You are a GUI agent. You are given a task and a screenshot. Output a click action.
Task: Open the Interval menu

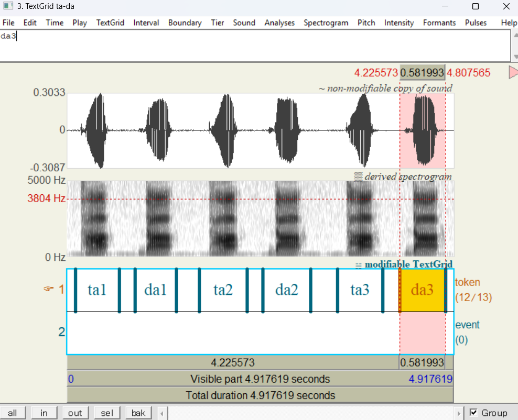click(x=146, y=23)
